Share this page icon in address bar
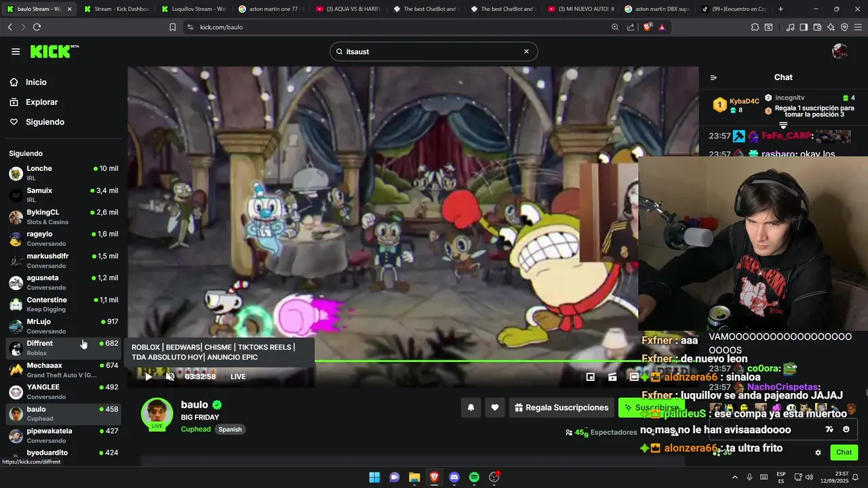Screen dimensions: 868x488 (631, 27)
